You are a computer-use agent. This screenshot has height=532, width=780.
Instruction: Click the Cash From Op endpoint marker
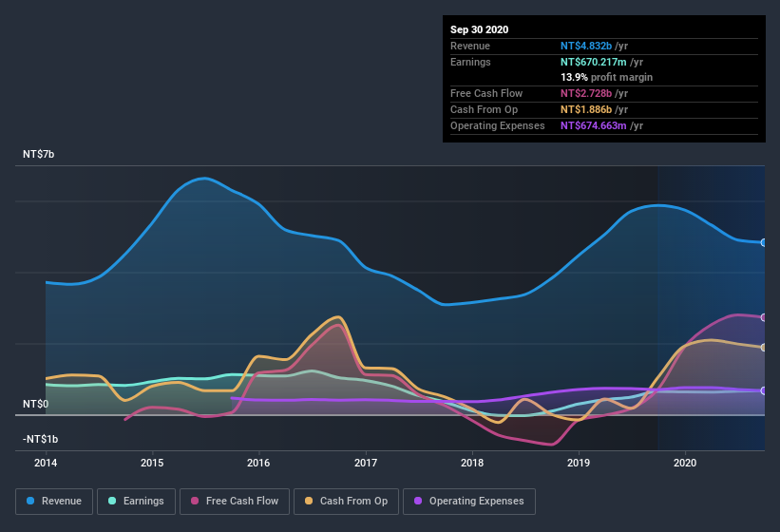(x=764, y=348)
